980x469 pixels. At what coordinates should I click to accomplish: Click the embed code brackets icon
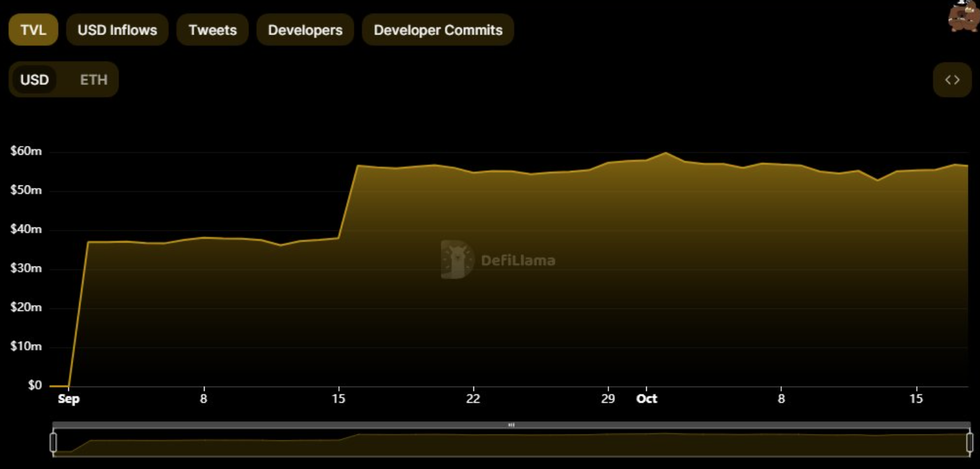click(952, 80)
